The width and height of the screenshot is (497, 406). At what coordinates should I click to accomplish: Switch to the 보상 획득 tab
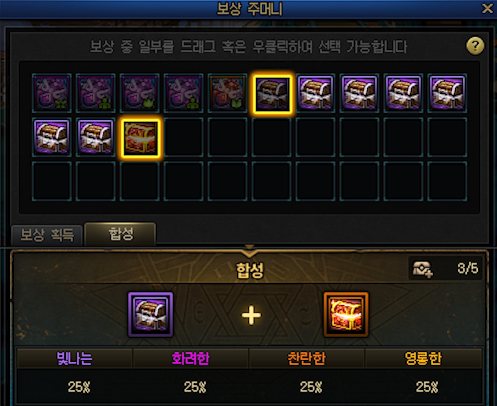(x=47, y=235)
